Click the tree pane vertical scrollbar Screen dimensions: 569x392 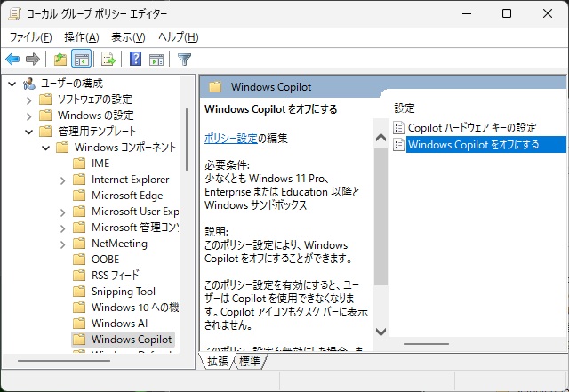click(x=187, y=140)
